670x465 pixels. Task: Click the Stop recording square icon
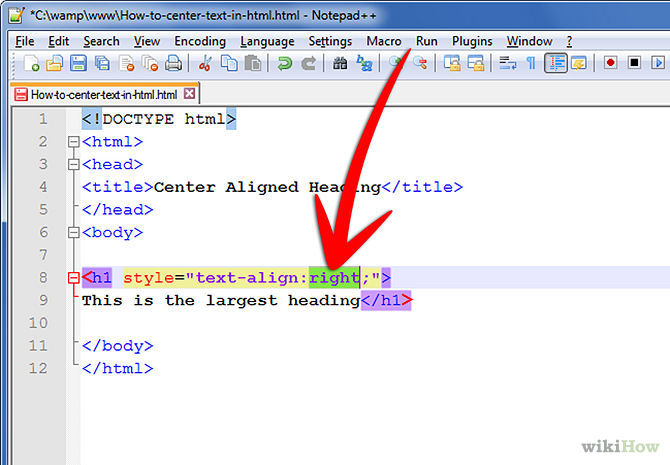point(634,63)
